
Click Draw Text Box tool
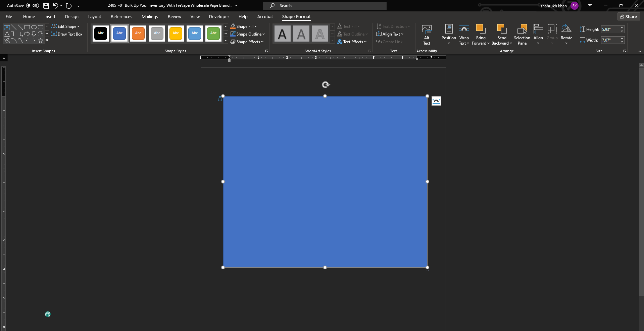[67, 34]
